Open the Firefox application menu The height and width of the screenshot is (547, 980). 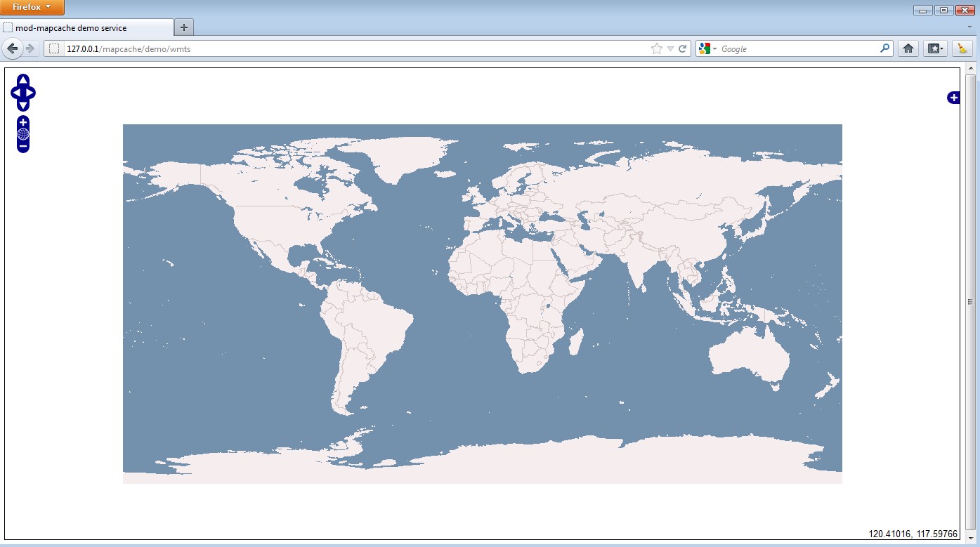(x=32, y=7)
